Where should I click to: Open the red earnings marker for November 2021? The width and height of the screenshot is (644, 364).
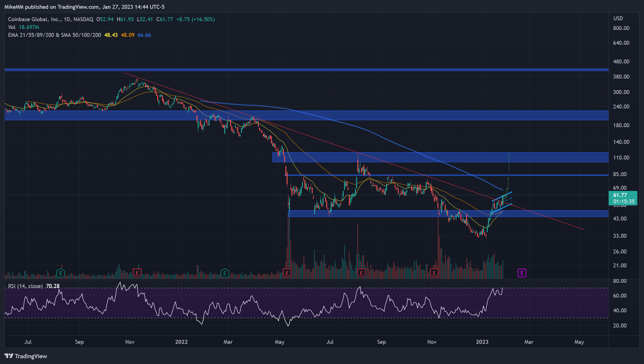point(137,273)
